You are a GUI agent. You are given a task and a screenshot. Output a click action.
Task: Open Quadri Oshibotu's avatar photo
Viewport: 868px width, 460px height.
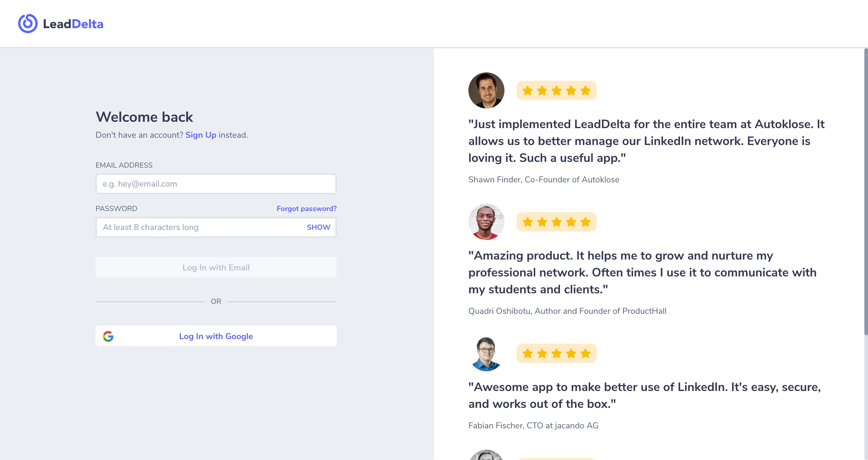point(486,222)
